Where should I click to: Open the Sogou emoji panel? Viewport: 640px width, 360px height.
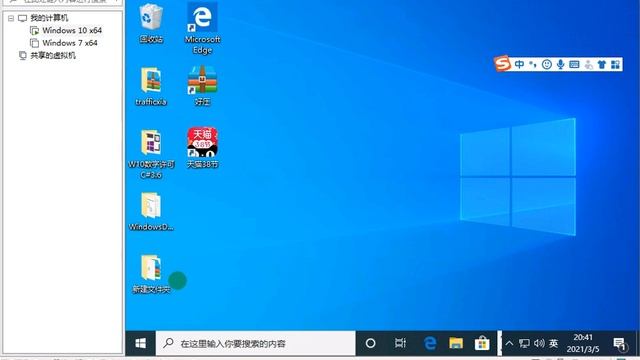[547, 64]
